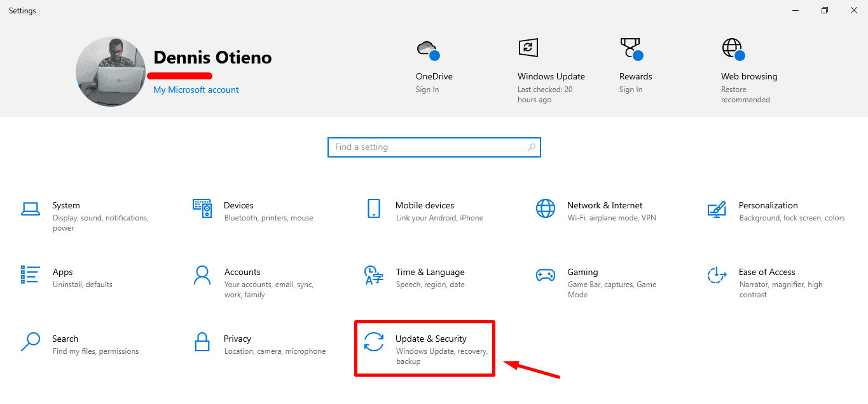Select the Accounts person icon

tap(202, 275)
